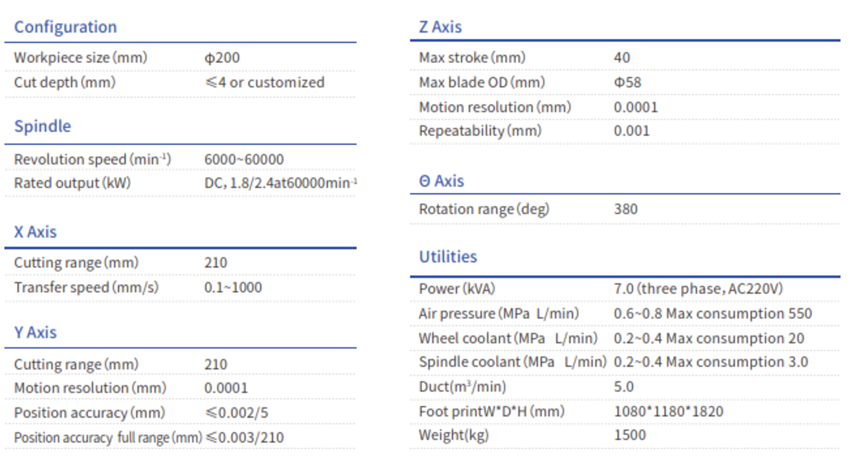This screenshot has width=868, height=464.
Task: Select the Position accuracy full range value
Action: 245,438
